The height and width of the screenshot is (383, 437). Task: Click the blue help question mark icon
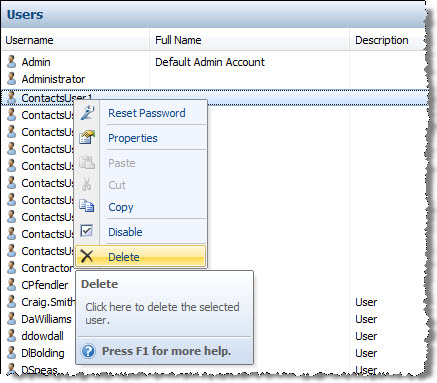tap(88, 351)
